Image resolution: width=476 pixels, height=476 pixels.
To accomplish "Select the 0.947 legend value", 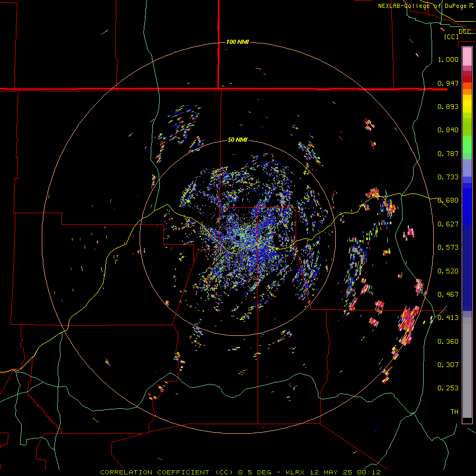I will 448,83.
